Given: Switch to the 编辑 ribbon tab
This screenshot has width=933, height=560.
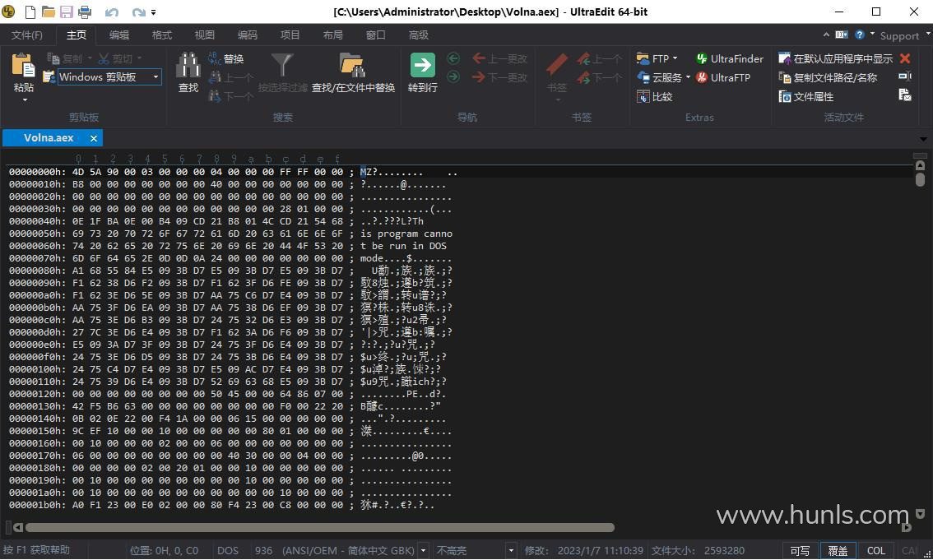Looking at the screenshot, I should pyautogui.click(x=119, y=35).
